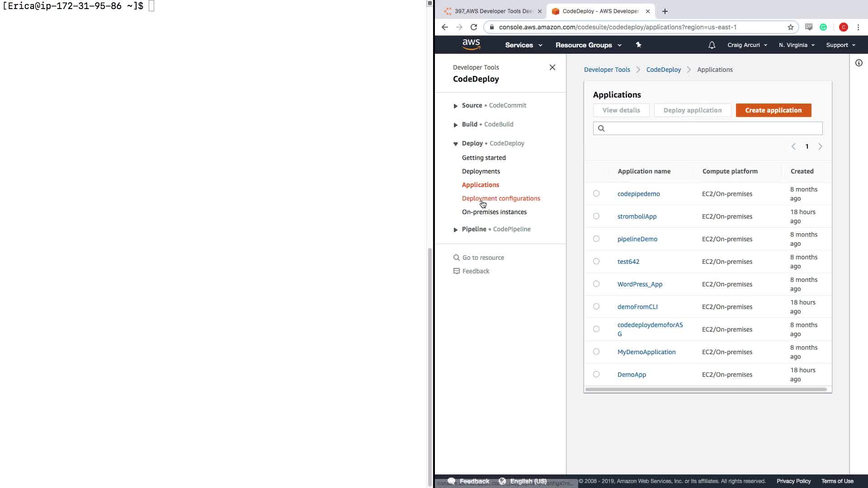Close the Developer Tools side navigation
Screen dimensions: 868x488
coord(552,67)
